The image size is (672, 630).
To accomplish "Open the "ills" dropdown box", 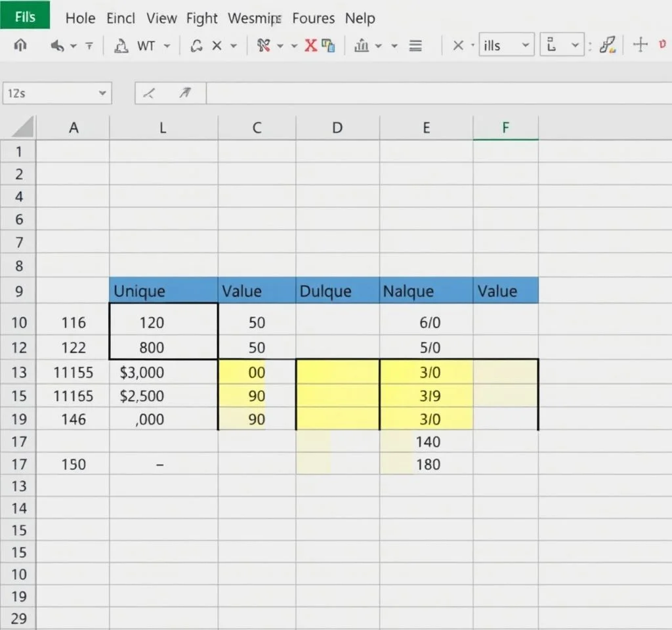I will point(507,45).
